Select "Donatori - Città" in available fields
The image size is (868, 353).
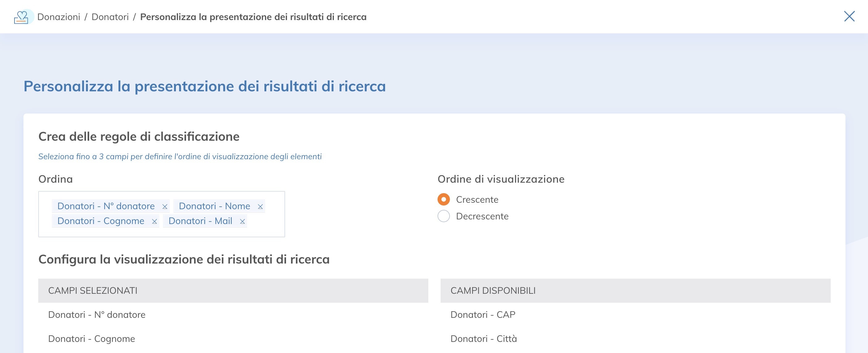coord(484,338)
